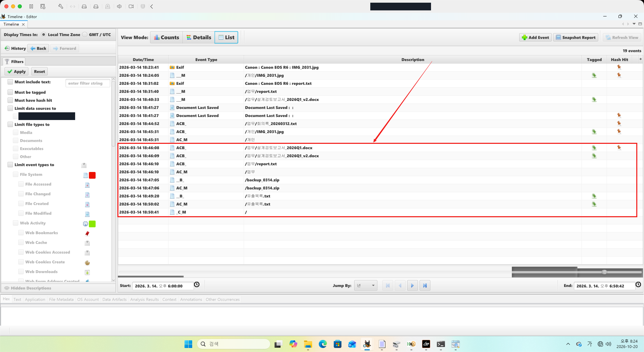The image size is (644, 352).
Task: Switch to Counts view mode
Action: click(x=167, y=38)
